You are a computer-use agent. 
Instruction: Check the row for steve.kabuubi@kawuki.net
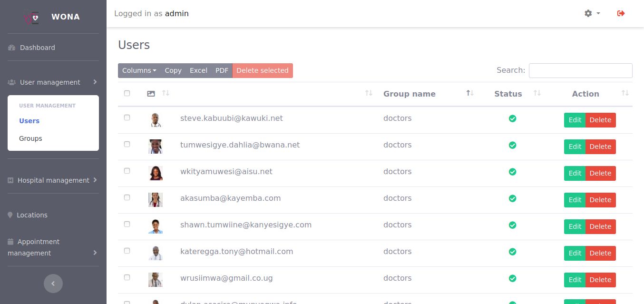click(127, 118)
